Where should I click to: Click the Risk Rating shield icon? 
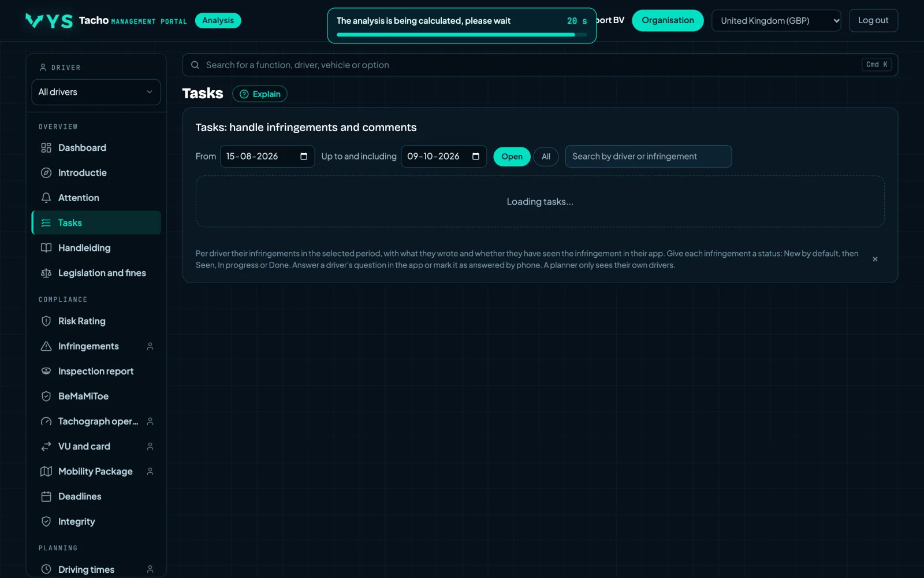(46, 321)
